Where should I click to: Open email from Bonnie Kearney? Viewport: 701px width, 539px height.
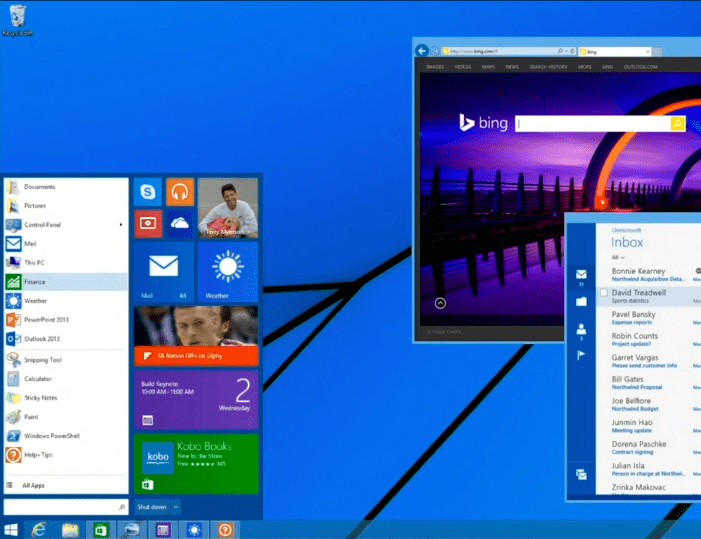650,274
